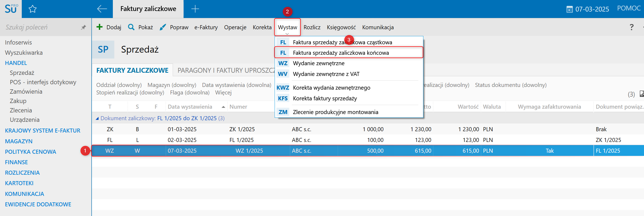Open the Wystaw dropdown menu
This screenshot has height=216, width=644.
pyautogui.click(x=287, y=27)
